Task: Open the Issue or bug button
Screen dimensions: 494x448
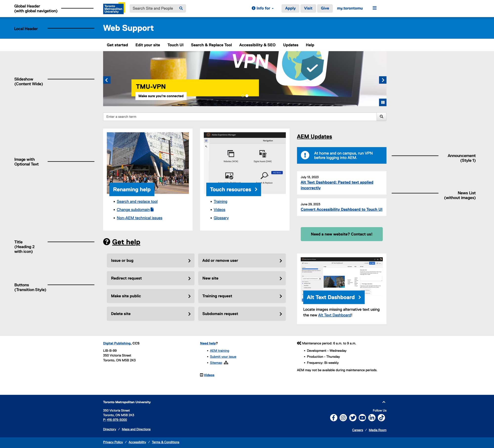Action: 150,260
